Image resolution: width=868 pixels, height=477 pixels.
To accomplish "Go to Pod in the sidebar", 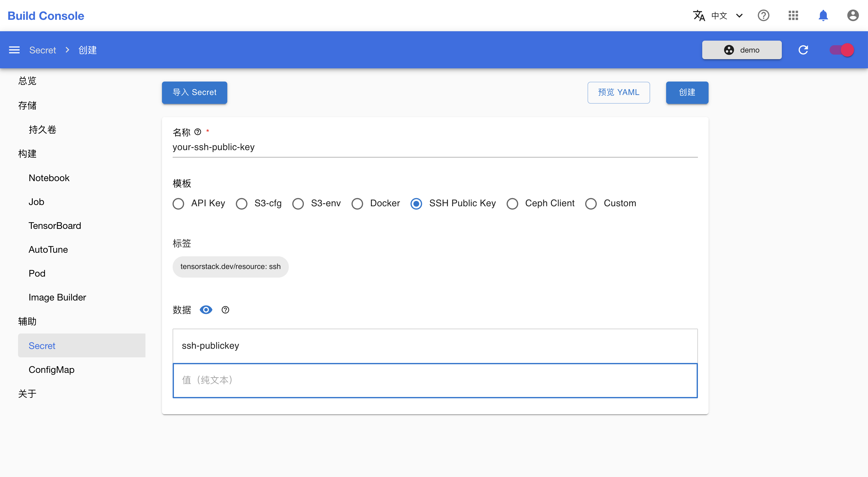I will pyautogui.click(x=37, y=273).
